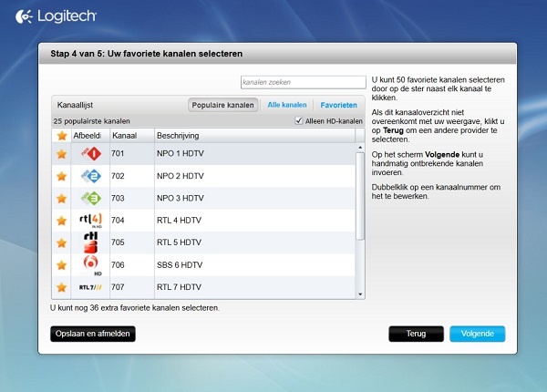Toggle favorite star for NPO 2 HDTV
Screen dimensions: 547x392
pyautogui.click(x=62, y=176)
